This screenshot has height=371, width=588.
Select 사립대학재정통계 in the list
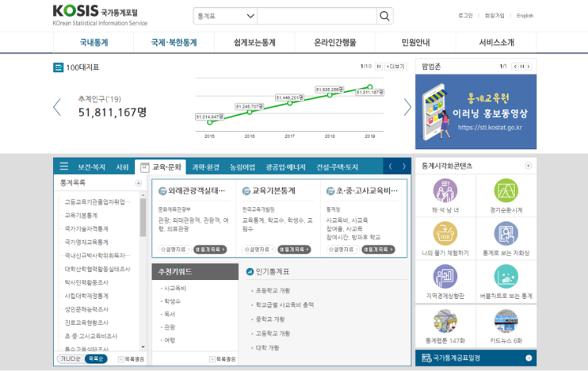point(86,296)
